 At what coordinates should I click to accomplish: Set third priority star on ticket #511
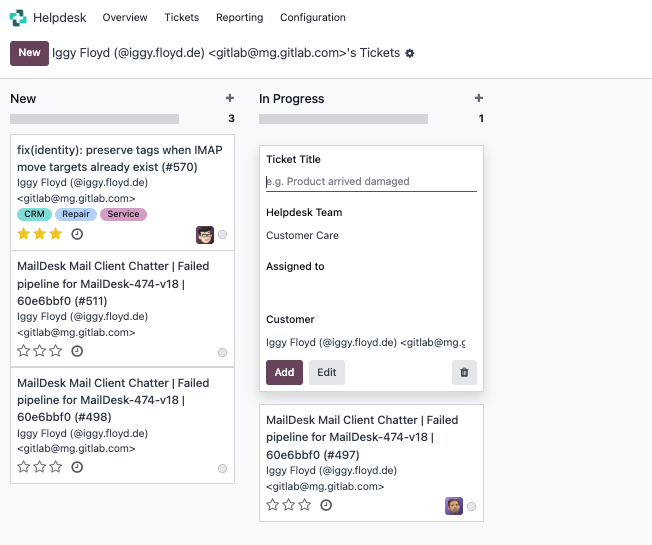(55, 351)
